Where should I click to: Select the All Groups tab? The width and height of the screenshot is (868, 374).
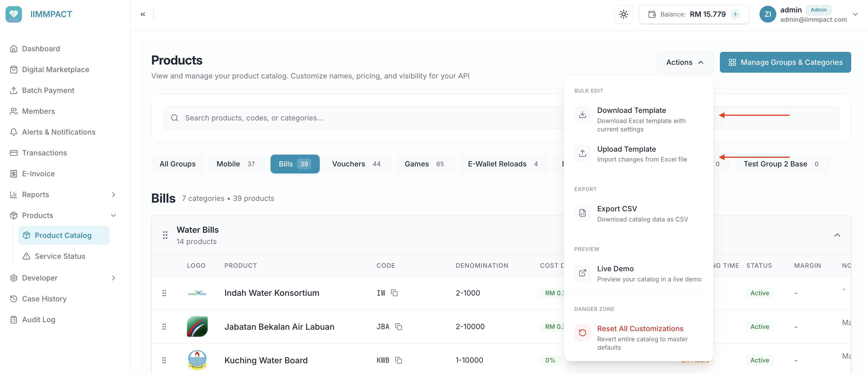pyautogui.click(x=178, y=164)
